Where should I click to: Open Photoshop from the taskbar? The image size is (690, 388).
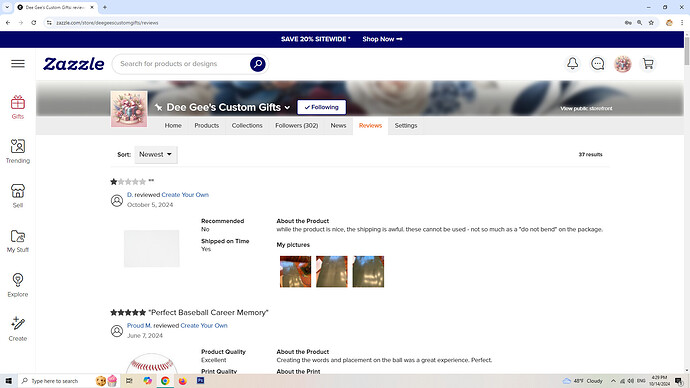click(x=200, y=381)
